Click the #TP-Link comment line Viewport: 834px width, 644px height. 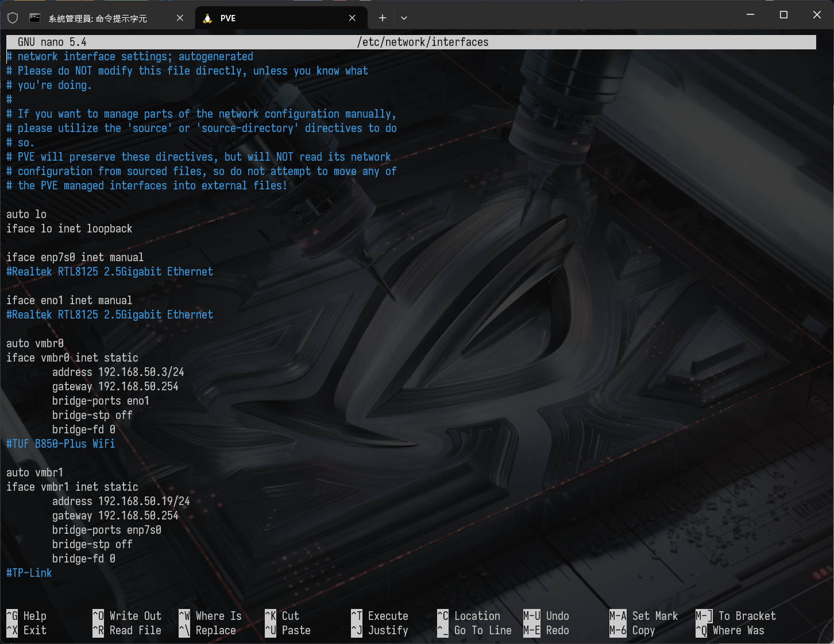(29, 573)
